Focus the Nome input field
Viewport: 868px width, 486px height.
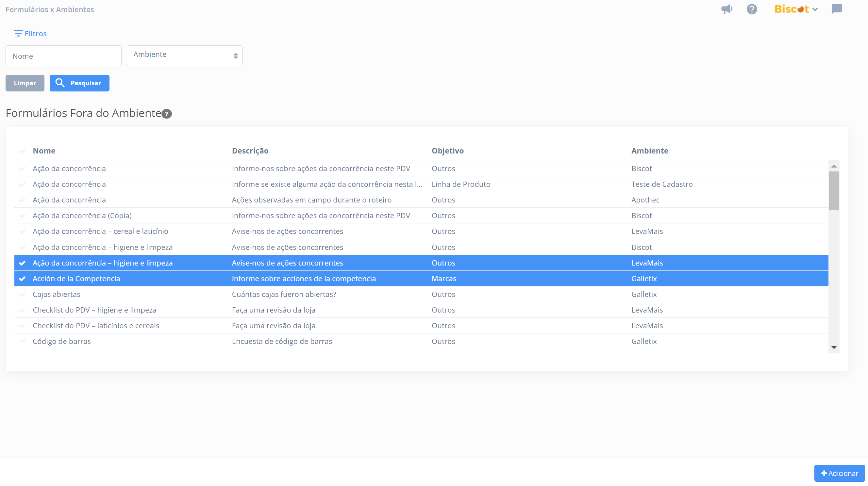[63, 56]
